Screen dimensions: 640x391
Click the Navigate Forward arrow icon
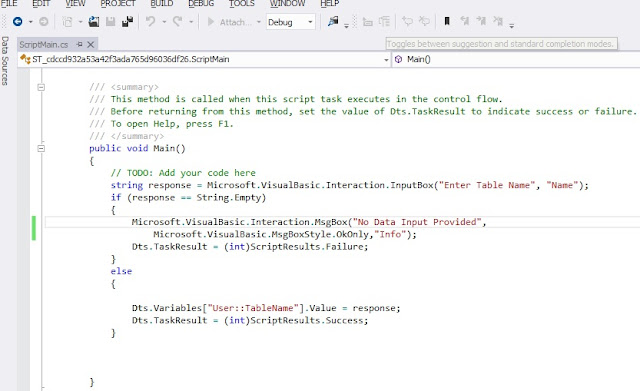(44, 22)
